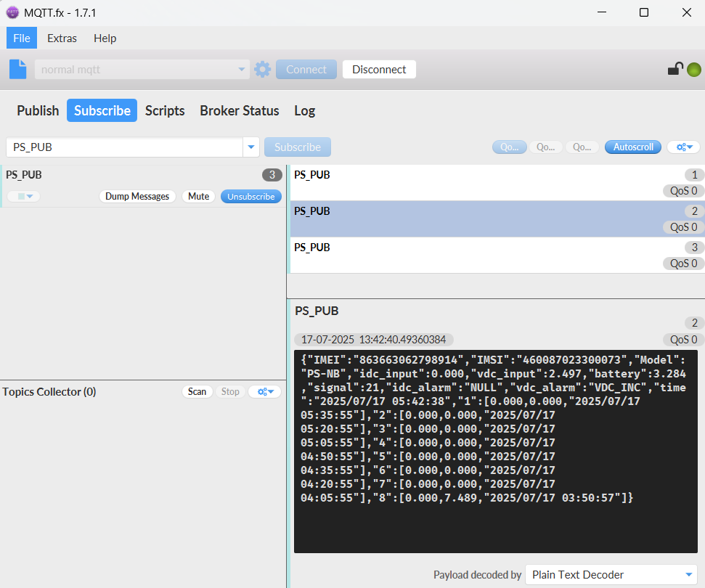Click the message count badge 3 on subscription
This screenshot has height=588, width=705.
272,175
